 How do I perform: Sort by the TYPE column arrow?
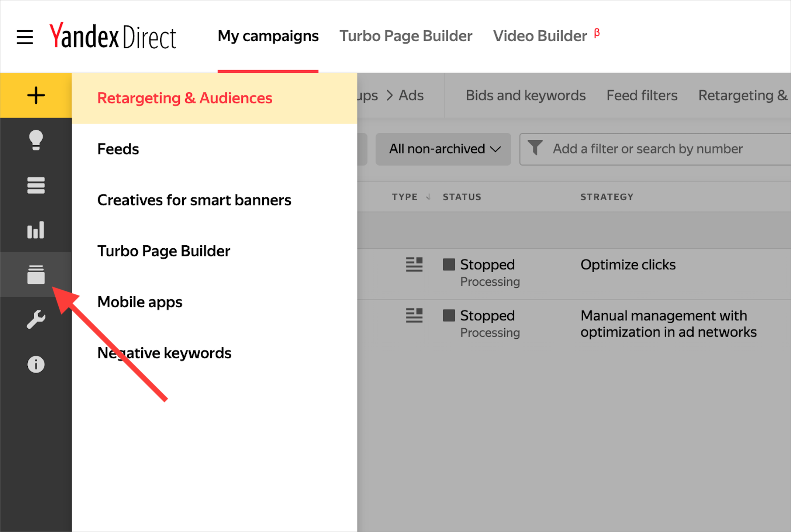point(428,197)
